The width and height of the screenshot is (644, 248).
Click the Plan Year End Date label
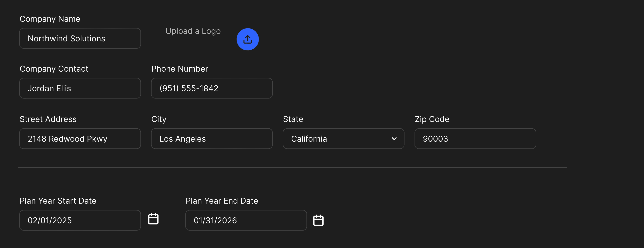click(222, 201)
